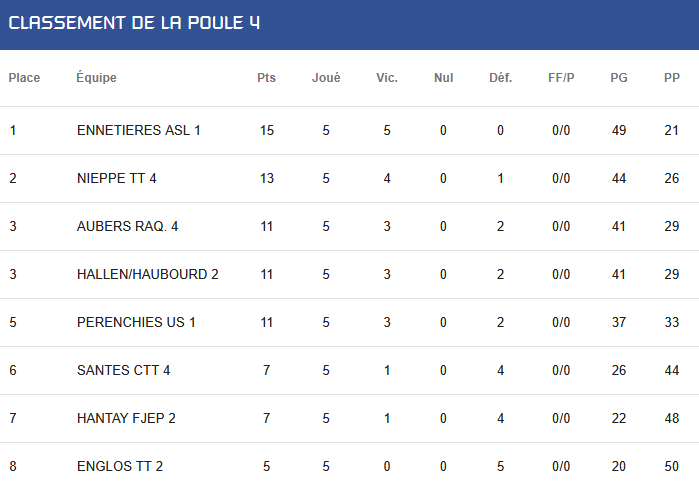This screenshot has width=699, height=490.
Task: Click the Nul column header
Action: (444, 78)
